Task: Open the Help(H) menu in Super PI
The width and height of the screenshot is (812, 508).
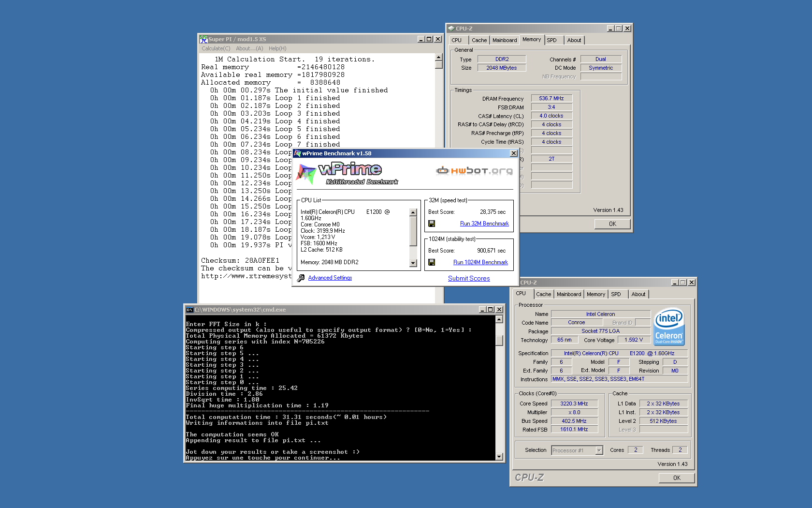Action: [x=277, y=48]
